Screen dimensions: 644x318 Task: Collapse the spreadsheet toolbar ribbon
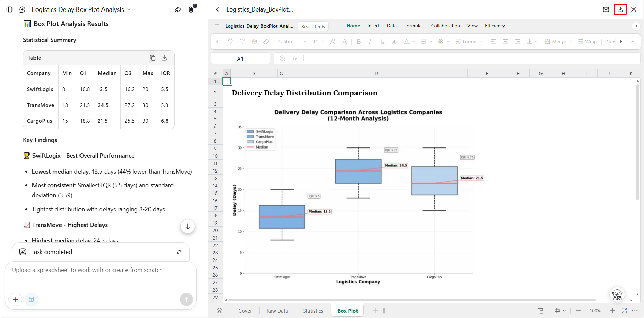click(x=633, y=42)
